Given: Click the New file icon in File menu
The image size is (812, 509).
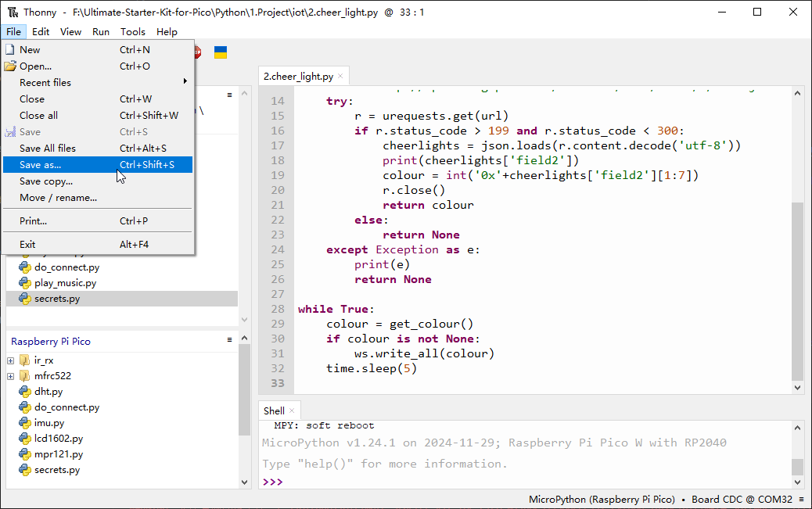Looking at the screenshot, I should coord(10,50).
